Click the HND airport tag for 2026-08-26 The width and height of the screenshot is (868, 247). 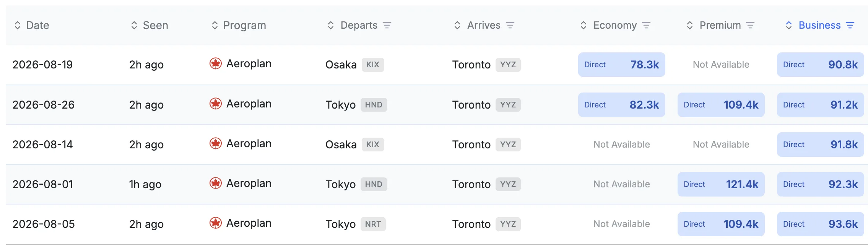pos(374,105)
